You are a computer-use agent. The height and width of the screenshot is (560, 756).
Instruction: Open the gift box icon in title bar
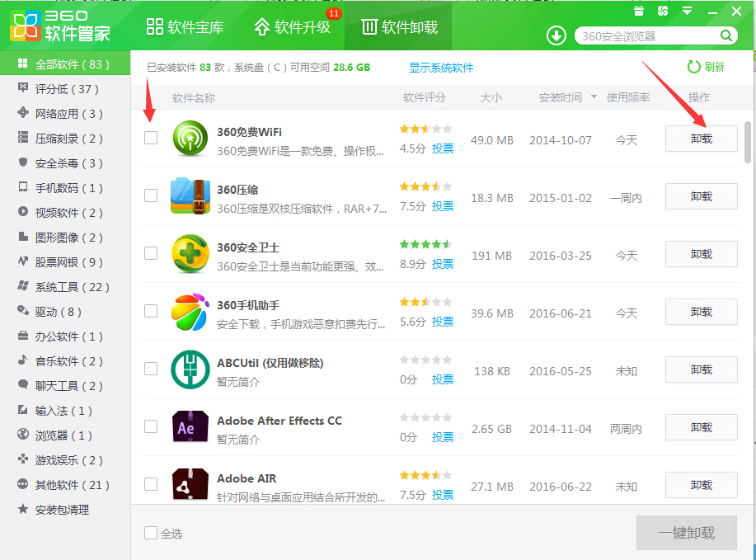(x=639, y=11)
